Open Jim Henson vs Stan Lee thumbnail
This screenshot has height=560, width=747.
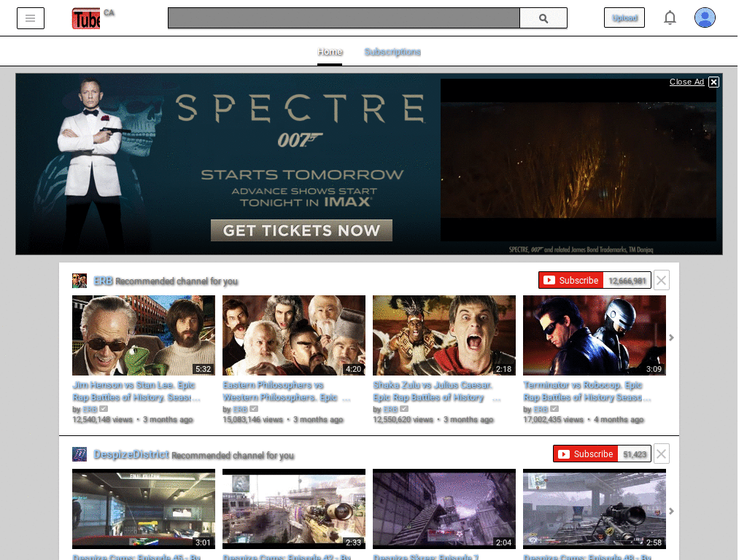click(144, 335)
